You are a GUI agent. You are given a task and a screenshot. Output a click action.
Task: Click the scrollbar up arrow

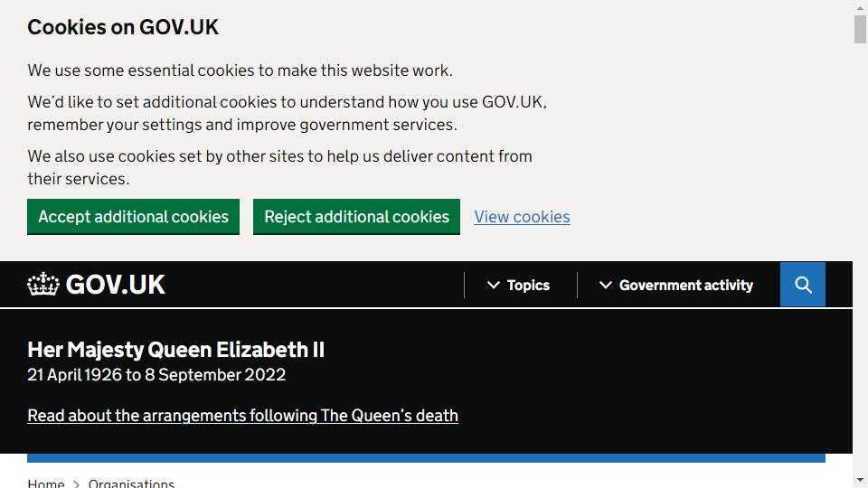coord(860,8)
